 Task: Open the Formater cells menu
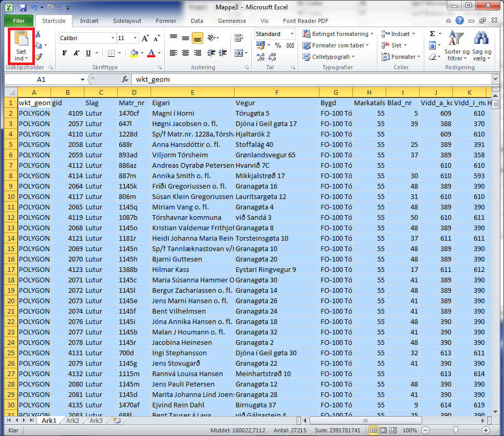(x=401, y=57)
